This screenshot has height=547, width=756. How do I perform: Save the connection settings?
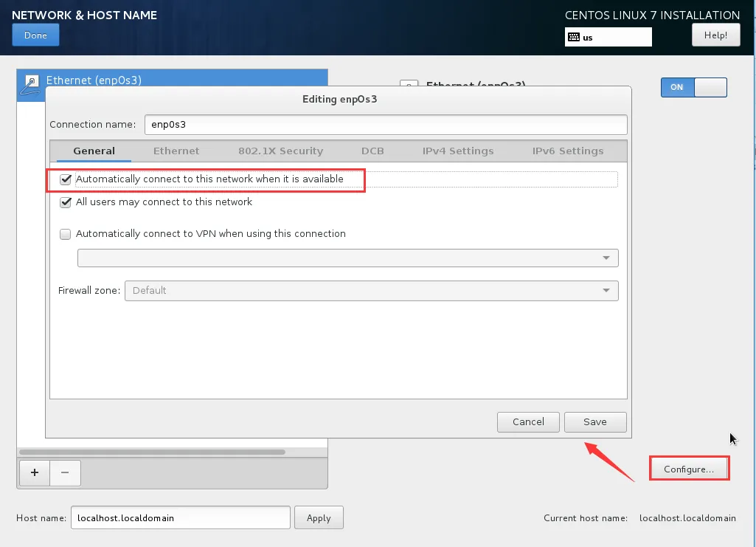[595, 422]
